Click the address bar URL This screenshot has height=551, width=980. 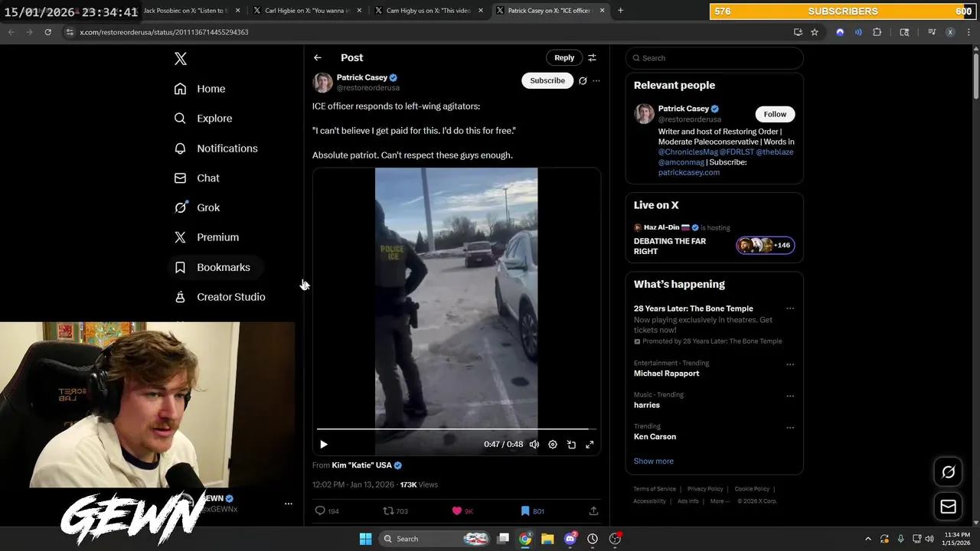164,32
